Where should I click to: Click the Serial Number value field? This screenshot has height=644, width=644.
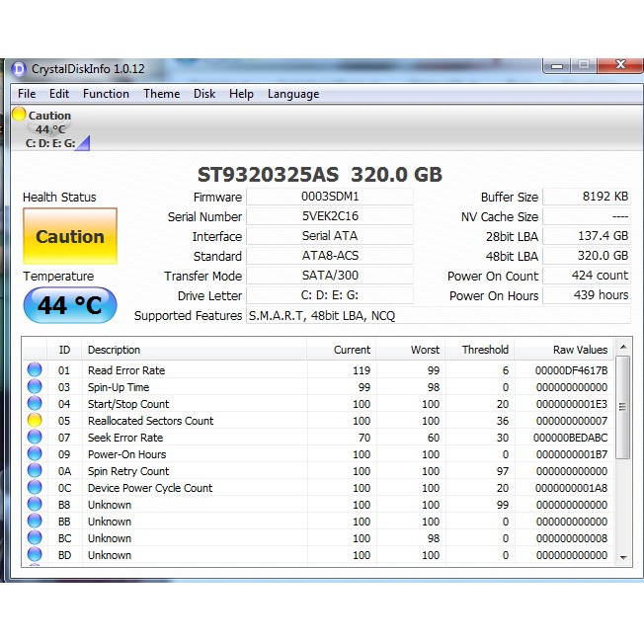click(329, 216)
